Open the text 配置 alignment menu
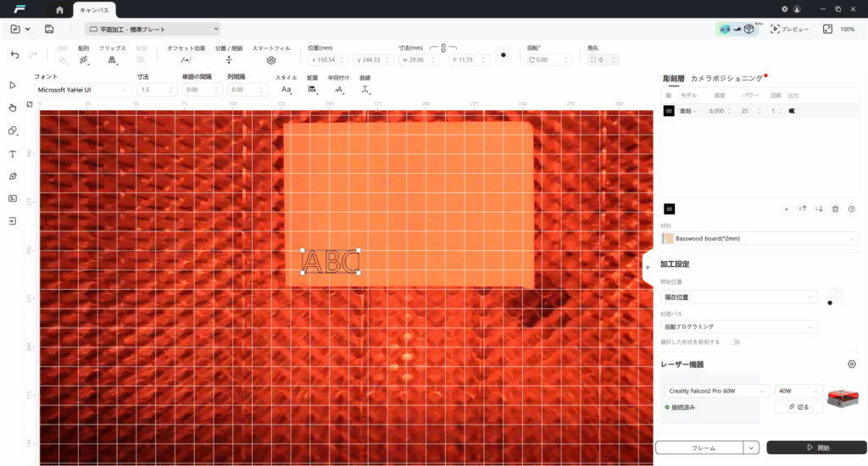868x466 pixels. (312, 90)
